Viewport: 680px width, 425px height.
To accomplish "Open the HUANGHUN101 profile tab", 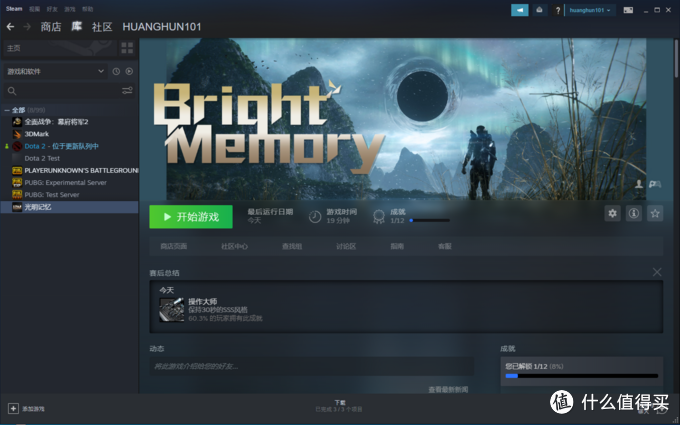I will pyautogui.click(x=162, y=27).
